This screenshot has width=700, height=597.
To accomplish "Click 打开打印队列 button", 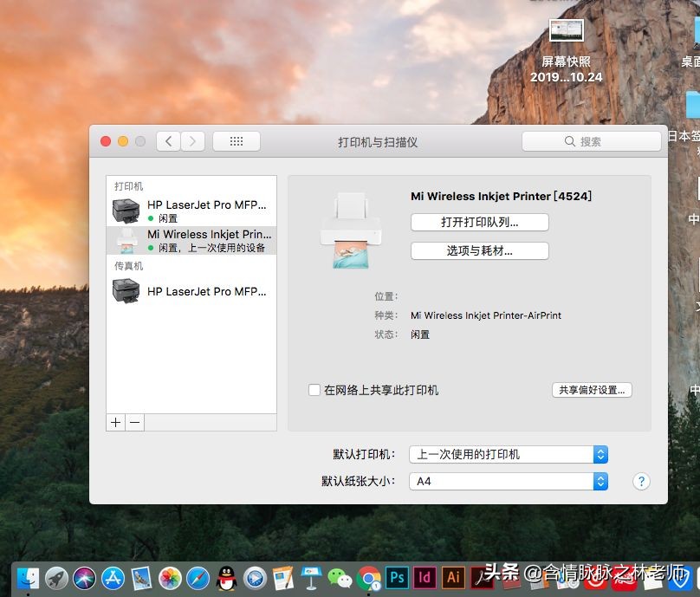I will pyautogui.click(x=479, y=223).
